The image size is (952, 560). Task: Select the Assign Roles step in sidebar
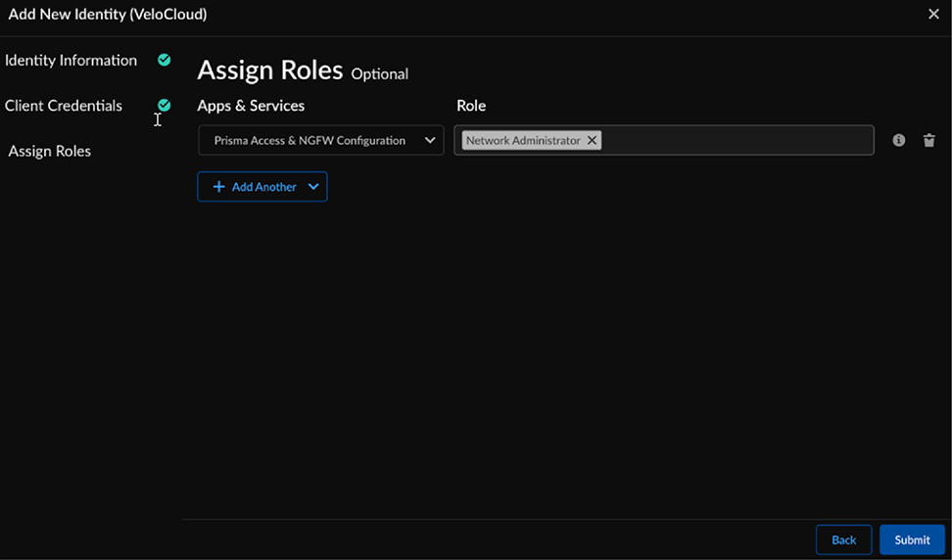click(50, 152)
